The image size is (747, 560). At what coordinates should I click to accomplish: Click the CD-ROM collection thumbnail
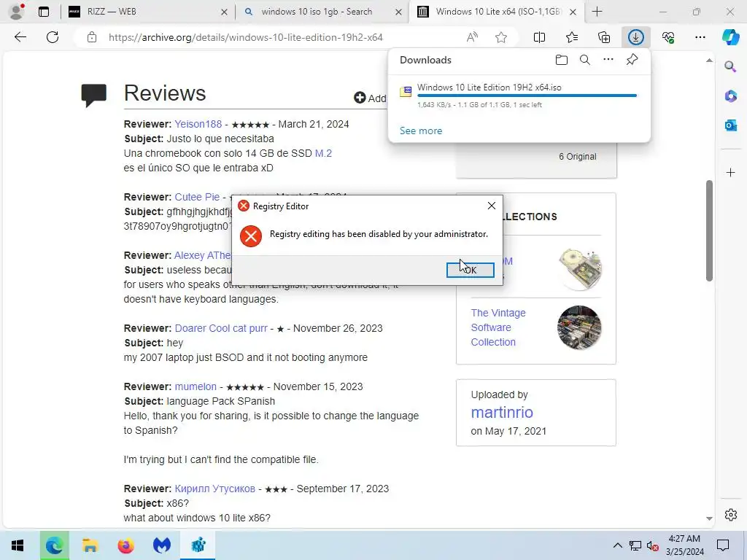pos(579,269)
